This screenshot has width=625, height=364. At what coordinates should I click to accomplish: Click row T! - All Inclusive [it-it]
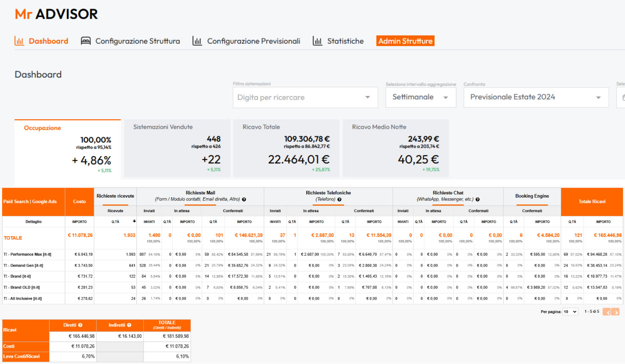[x=22, y=298]
